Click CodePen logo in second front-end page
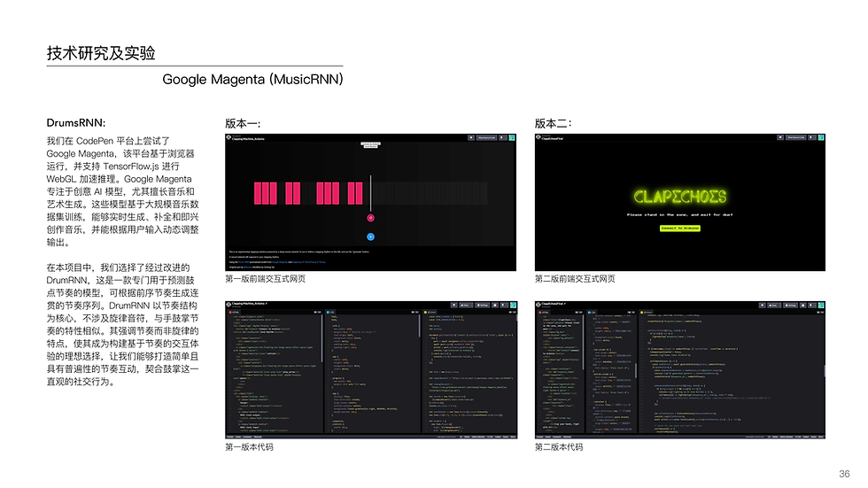 point(539,136)
